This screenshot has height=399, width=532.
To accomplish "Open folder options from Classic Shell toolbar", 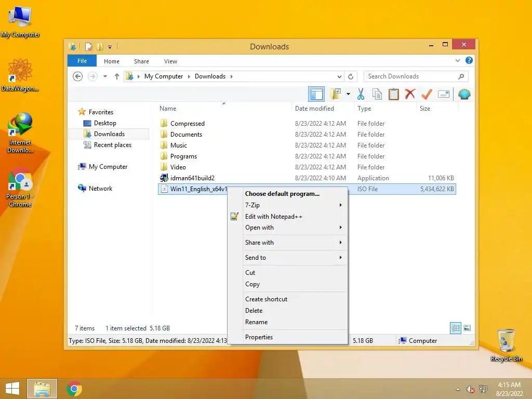I will coord(336,94).
